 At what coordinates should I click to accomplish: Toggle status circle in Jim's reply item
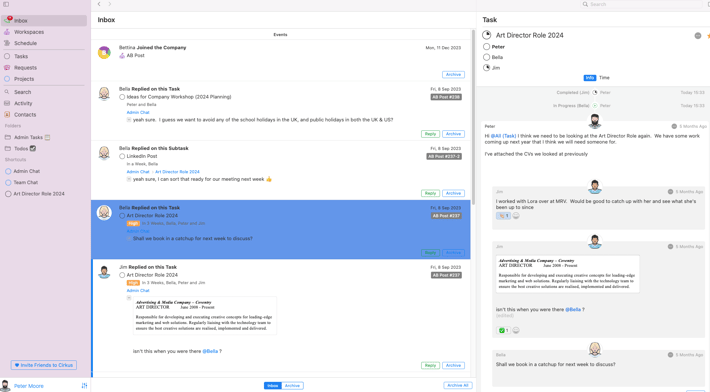click(x=122, y=275)
